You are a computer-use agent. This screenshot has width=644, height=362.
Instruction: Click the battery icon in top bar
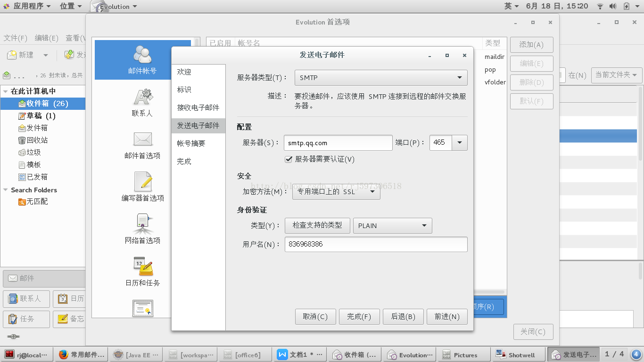click(x=626, y=6)
